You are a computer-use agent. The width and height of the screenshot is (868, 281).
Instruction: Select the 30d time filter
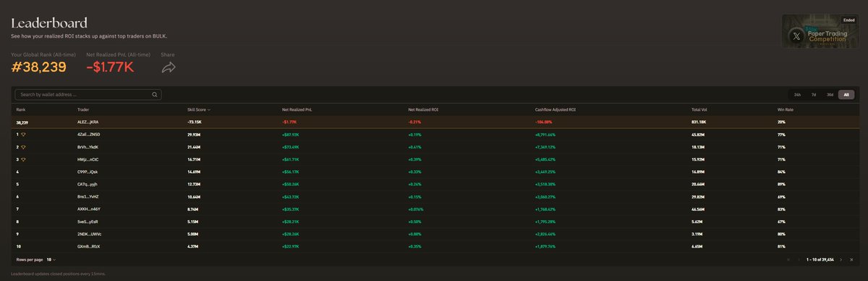830,94
